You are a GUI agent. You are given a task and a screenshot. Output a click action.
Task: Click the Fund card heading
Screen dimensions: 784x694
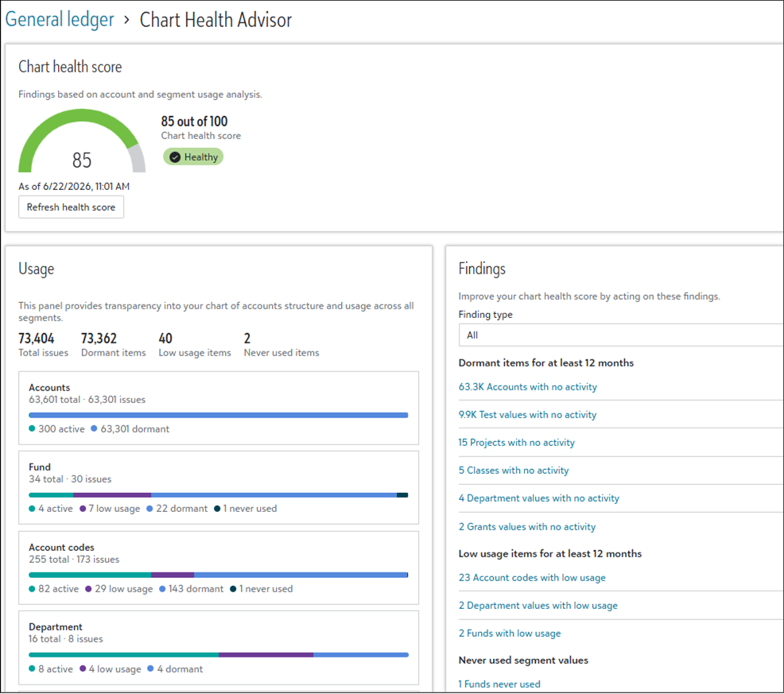click(40, 467)
